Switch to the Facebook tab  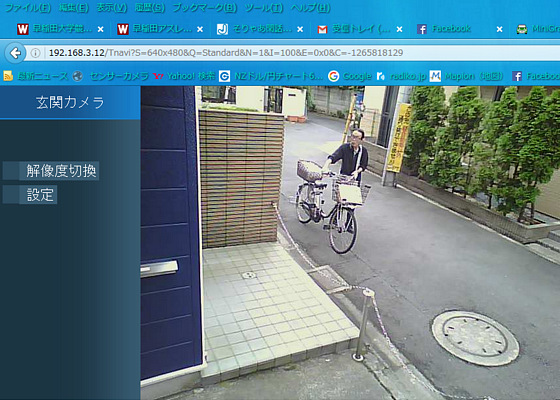[461, 29]
